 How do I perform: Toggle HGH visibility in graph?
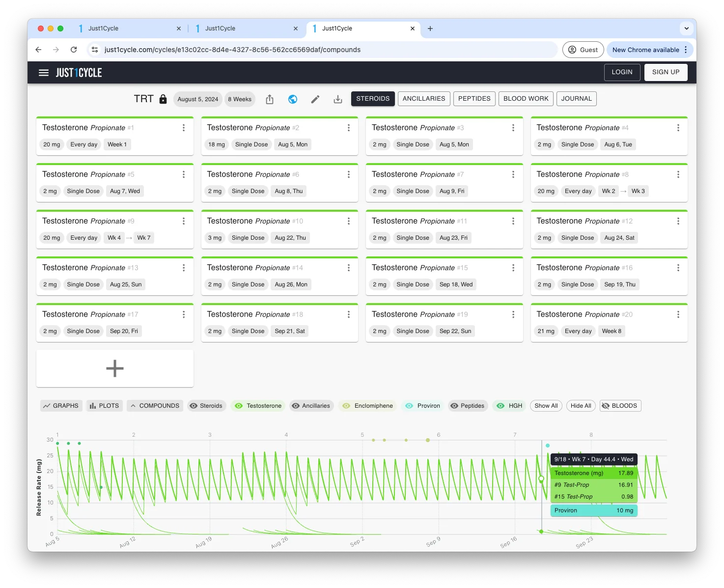click(509, 406)
